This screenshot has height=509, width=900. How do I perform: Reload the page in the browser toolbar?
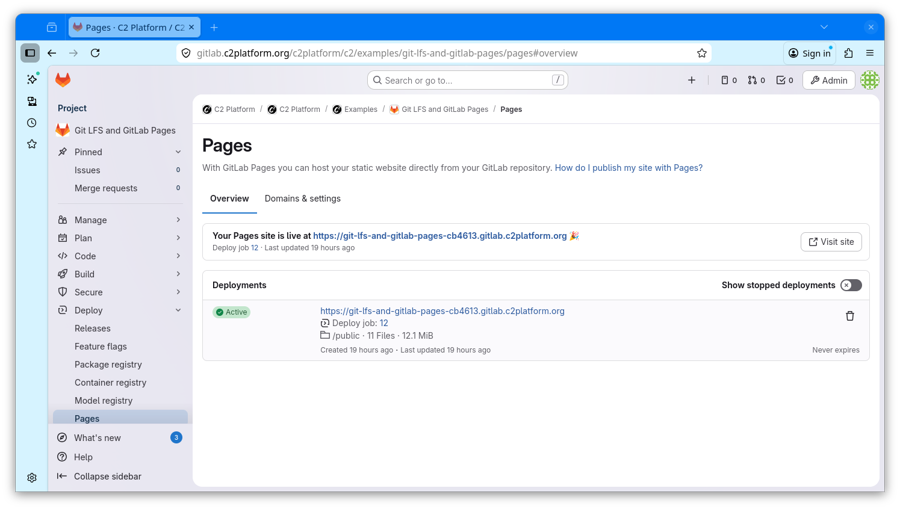coord(95,53)
